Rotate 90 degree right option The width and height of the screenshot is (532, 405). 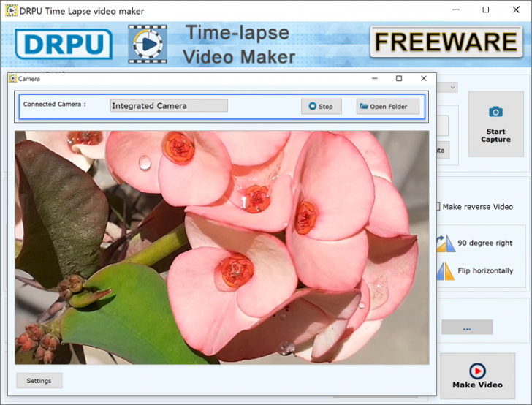click(x=484, y=243)
